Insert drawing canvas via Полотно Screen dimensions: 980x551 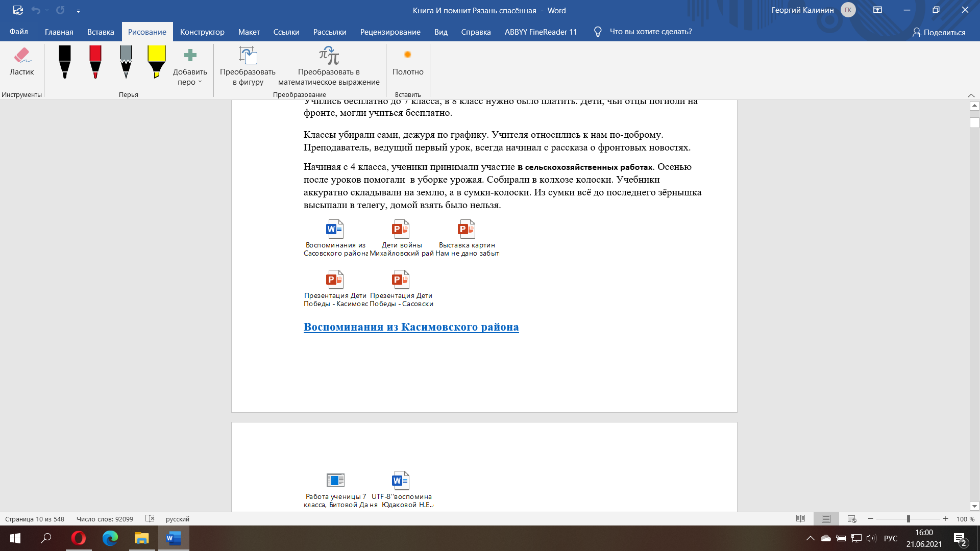pyautogui.click(x=408, y=62)
